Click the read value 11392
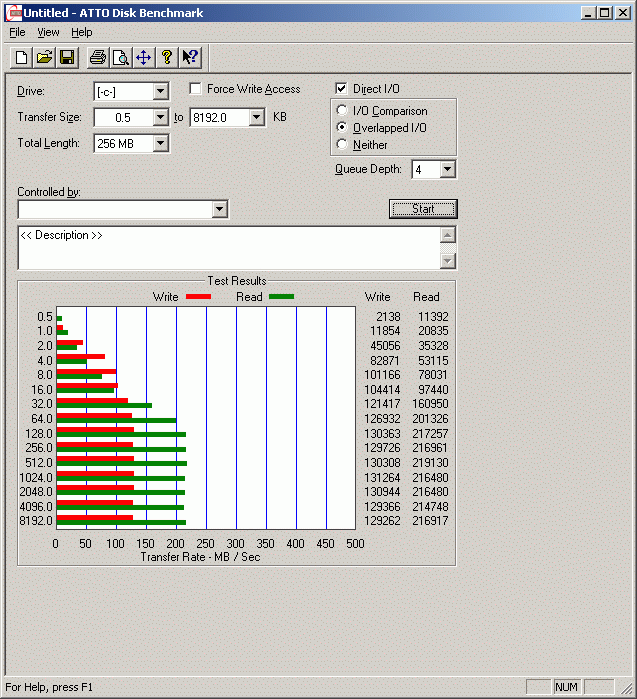The image size is (637, 699). tap(433, 317)
